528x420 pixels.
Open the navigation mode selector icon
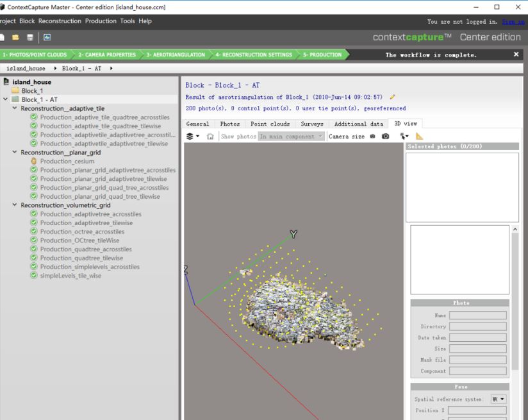(x=404, y=137)
